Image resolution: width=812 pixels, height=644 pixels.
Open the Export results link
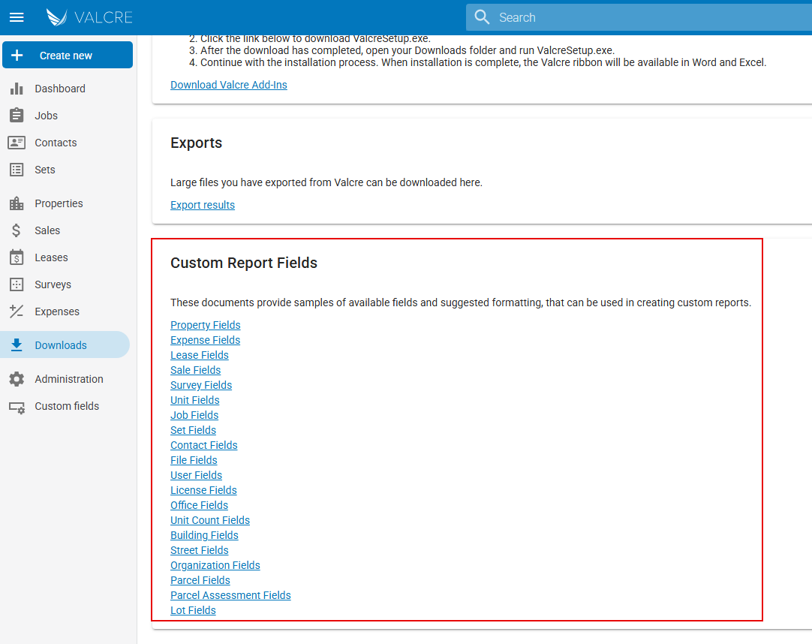(203, 205)
